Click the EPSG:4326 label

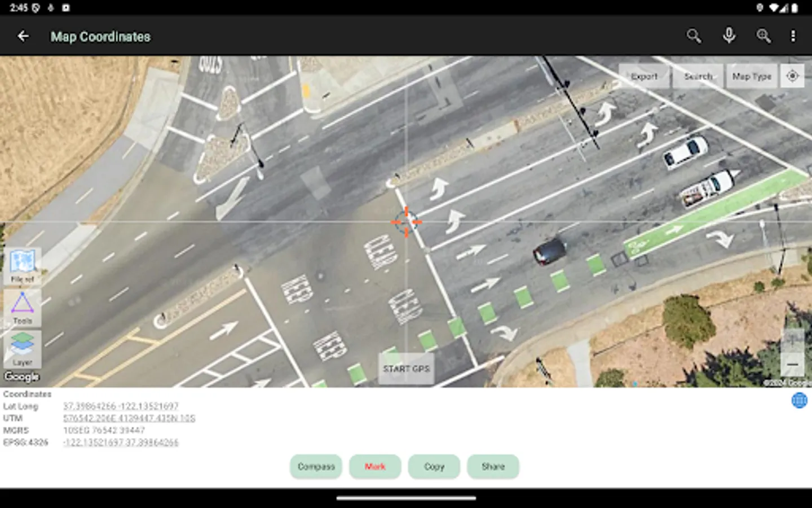click(x=26, y=443)
